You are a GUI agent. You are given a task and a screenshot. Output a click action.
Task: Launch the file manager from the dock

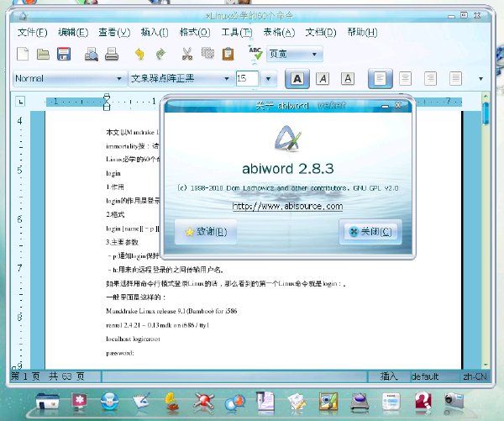[47, 401]
